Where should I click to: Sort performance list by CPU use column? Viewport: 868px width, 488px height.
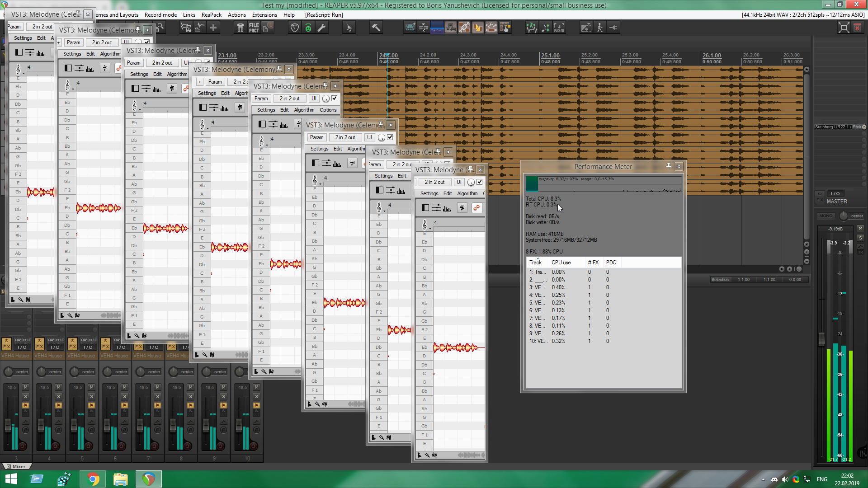(561, 263)
